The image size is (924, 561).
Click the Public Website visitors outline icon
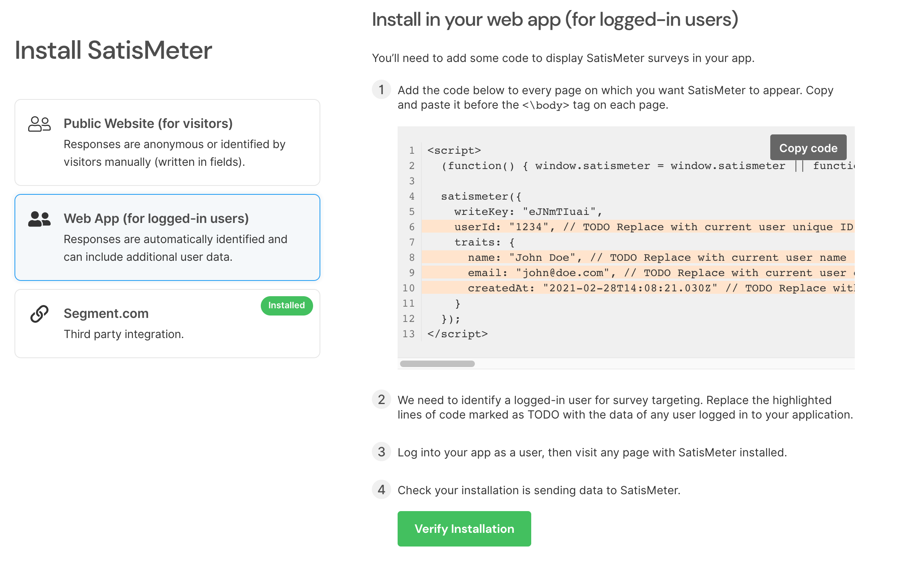pyautogui.click(x=39, y=124)
